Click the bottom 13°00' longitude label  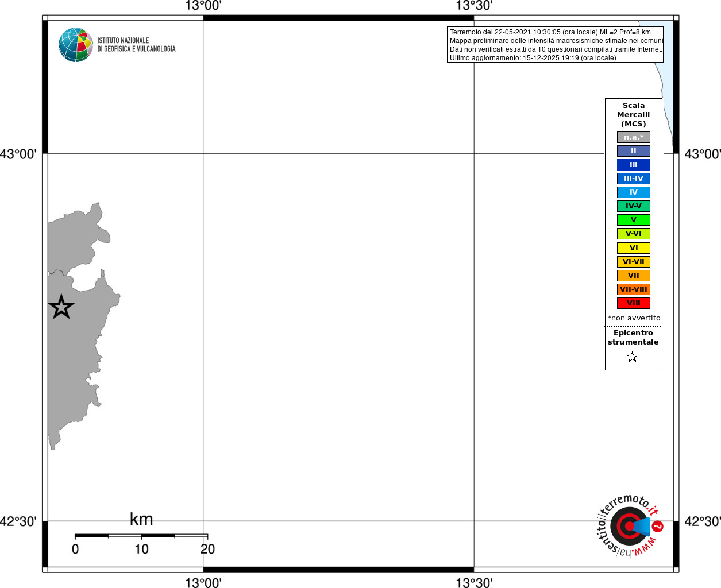pyautogui.click(x=203, y=582)
